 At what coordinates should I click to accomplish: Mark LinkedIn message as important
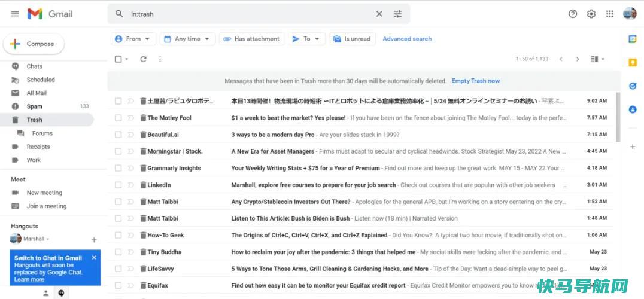click(130, 185)
